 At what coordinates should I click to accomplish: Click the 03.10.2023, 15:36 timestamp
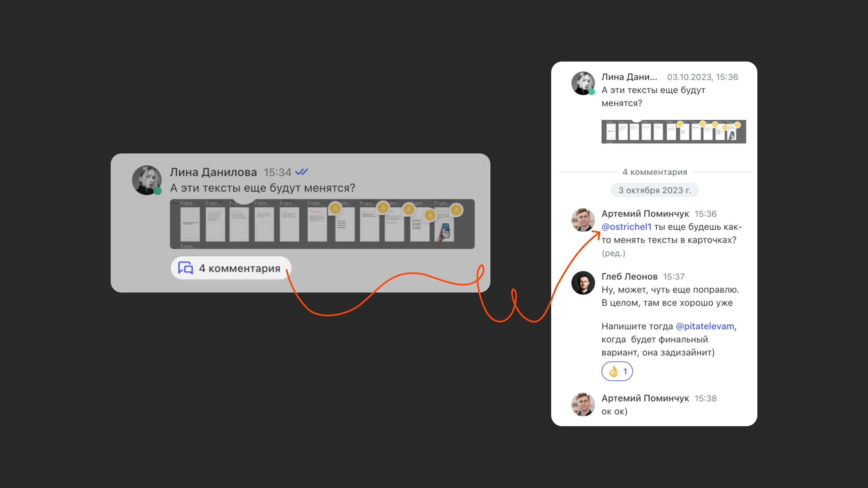click(703, 77)
